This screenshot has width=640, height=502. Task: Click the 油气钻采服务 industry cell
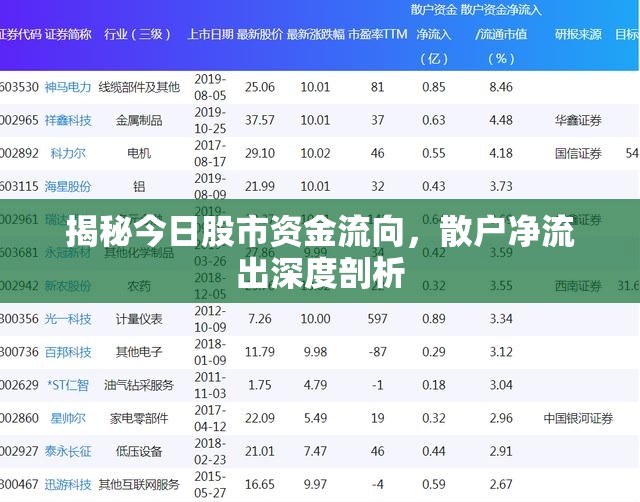pos(139,385)
